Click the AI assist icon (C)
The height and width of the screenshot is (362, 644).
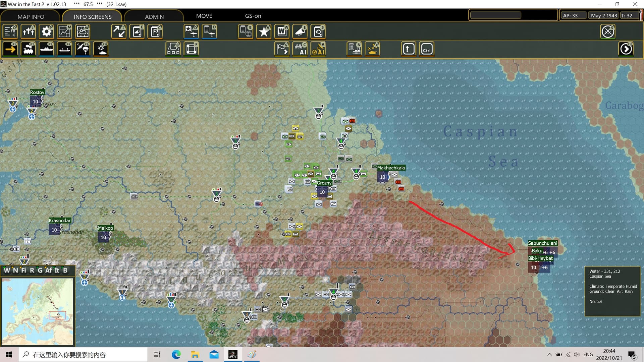coord(300,49)
